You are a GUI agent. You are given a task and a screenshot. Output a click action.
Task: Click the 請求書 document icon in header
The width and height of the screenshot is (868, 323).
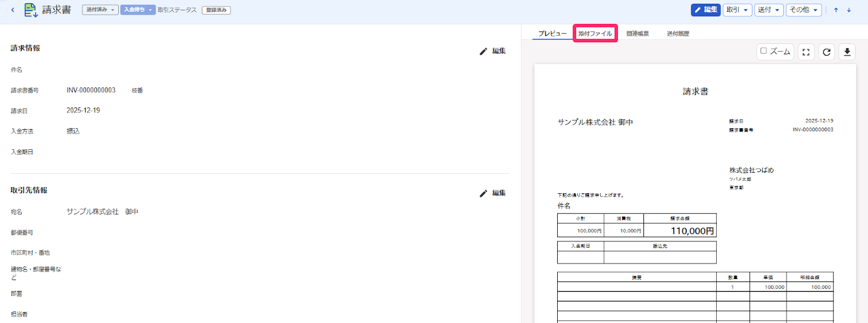(x=31, y=10)
